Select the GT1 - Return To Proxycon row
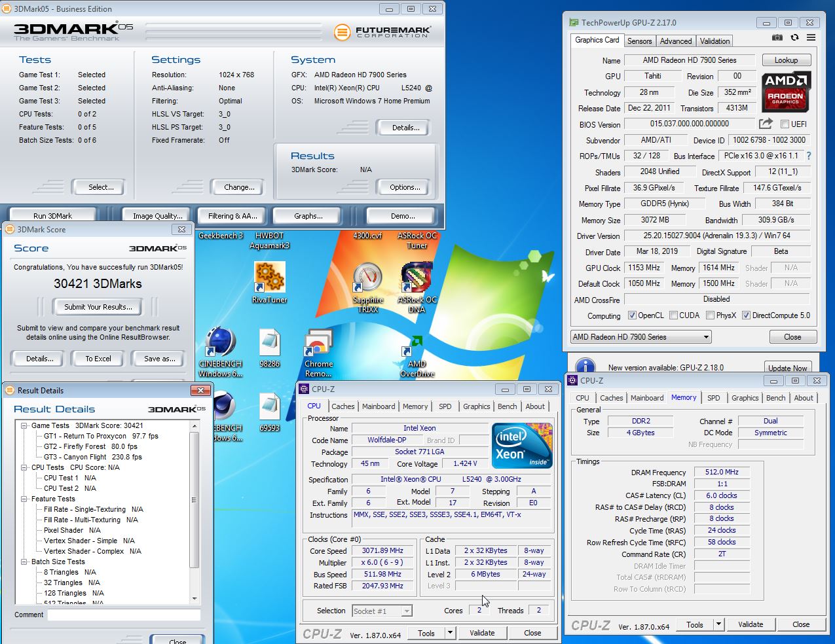This screenshot has width=835, height=644. pos(101,436)
